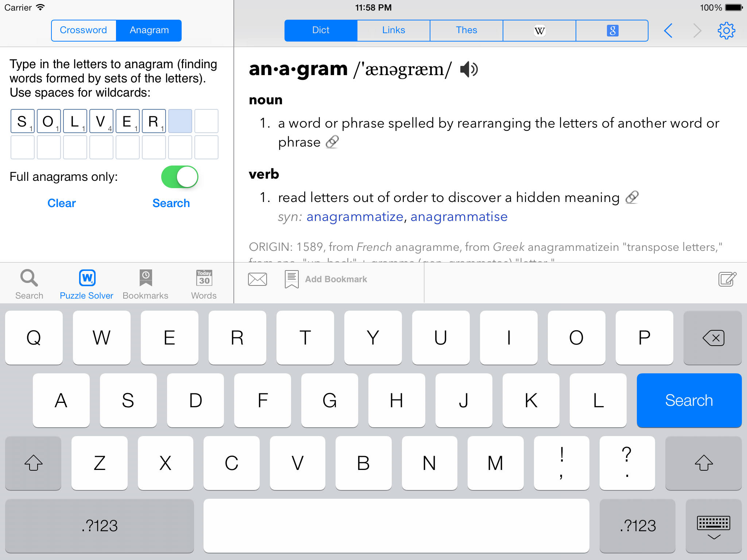Open the note compose icon

[x=727, y=279]
